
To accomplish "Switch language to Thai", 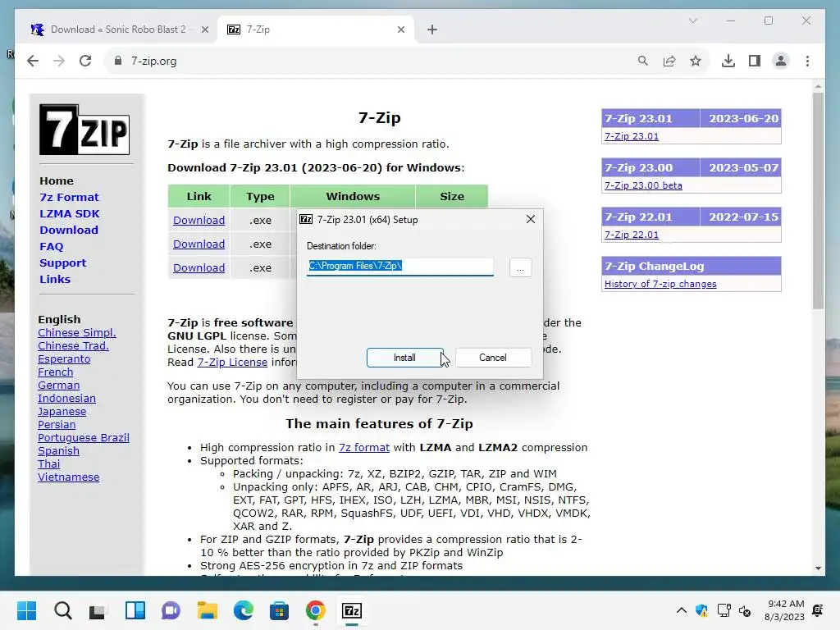I will coord(48,464).
